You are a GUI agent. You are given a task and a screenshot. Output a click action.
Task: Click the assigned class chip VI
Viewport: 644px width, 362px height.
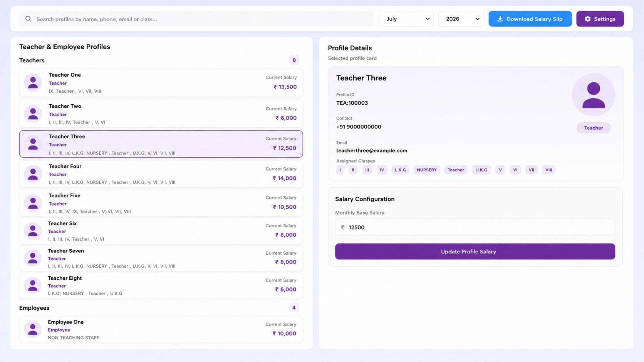515,170
